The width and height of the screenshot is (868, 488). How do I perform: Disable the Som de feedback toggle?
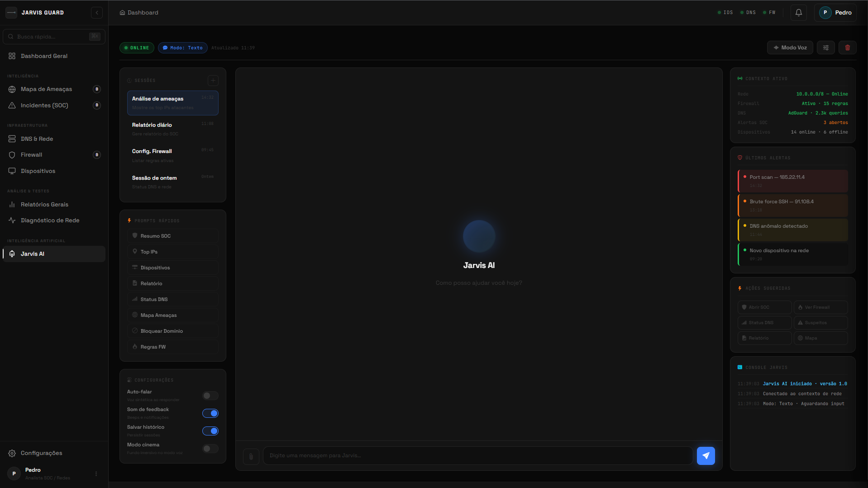(210, 413)
